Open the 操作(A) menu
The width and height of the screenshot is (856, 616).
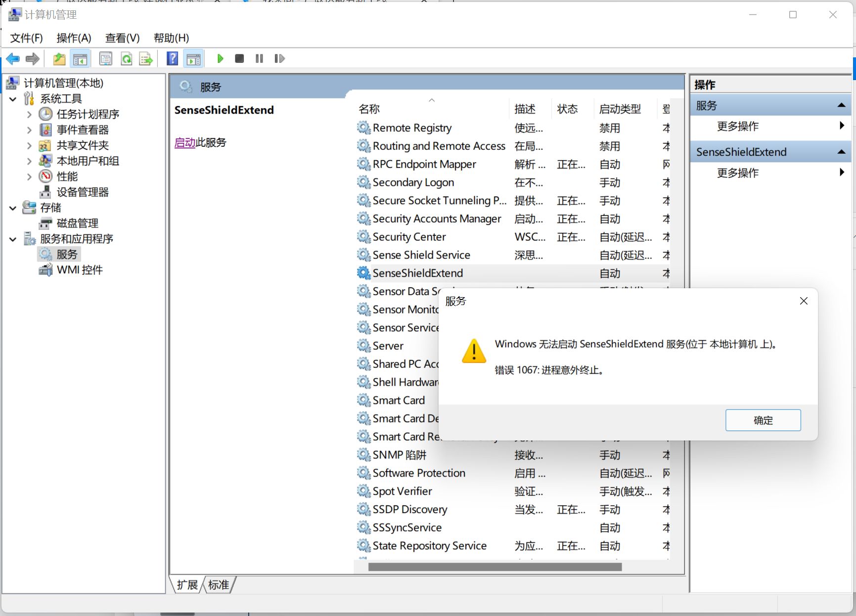click(74, 38)
